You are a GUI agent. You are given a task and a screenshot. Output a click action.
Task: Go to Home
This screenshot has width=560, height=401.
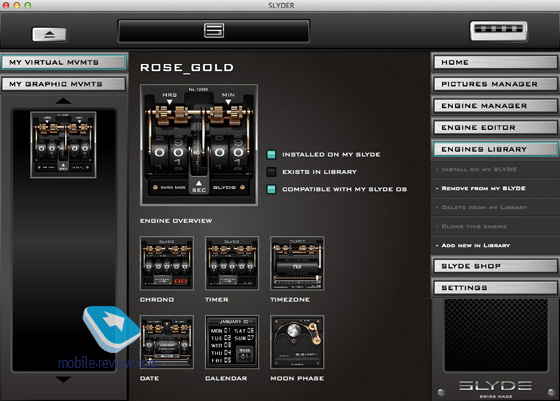pos(495,62)
